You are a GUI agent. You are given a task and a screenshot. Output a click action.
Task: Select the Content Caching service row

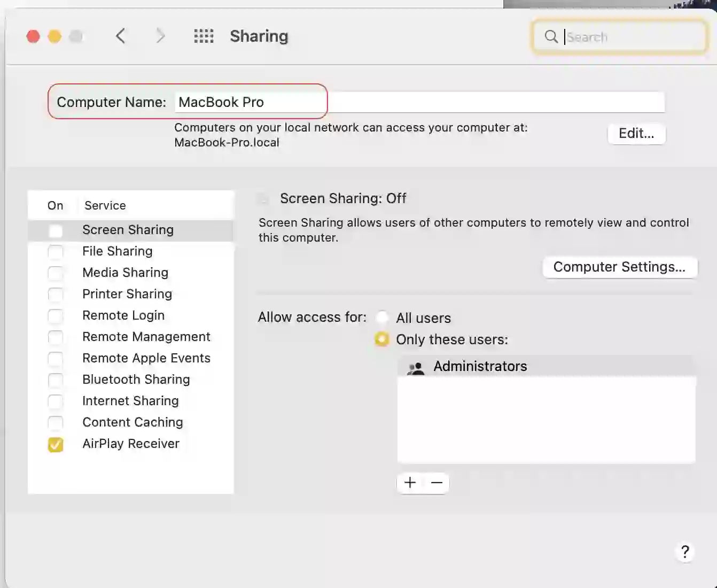click(131, 422)
